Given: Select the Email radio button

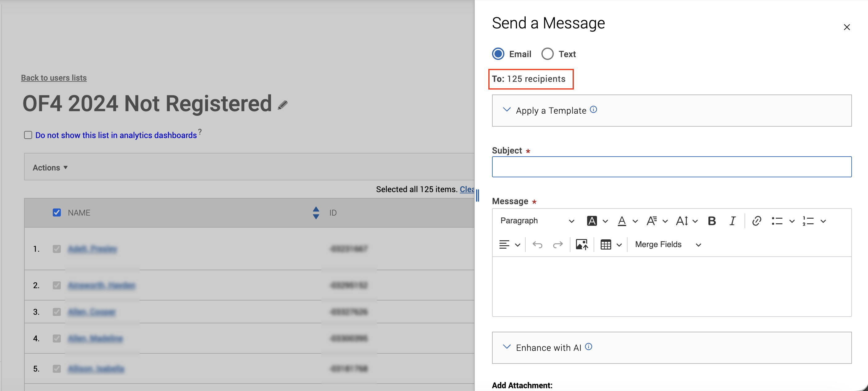Looking at the screenshot, I should pyautogui.click(x=498, y=54).
